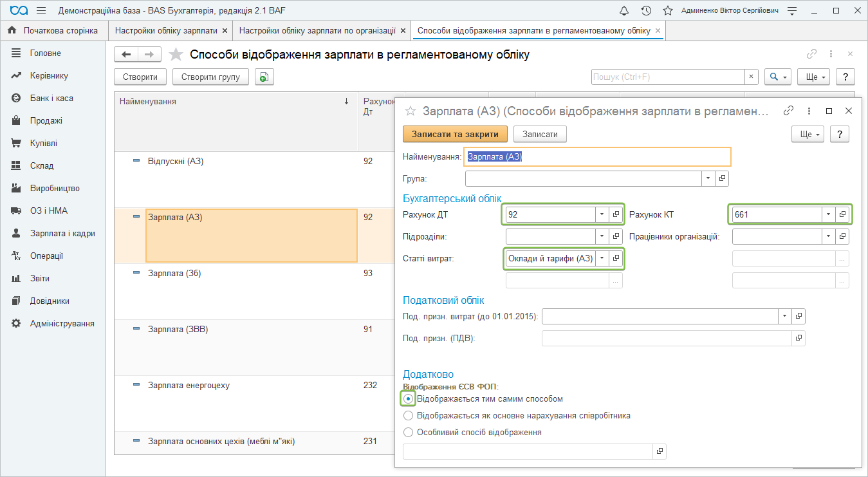Screen dimensions: 868x477
Task: Expand the Статті витрат dropdown
Action: [602, 258]
